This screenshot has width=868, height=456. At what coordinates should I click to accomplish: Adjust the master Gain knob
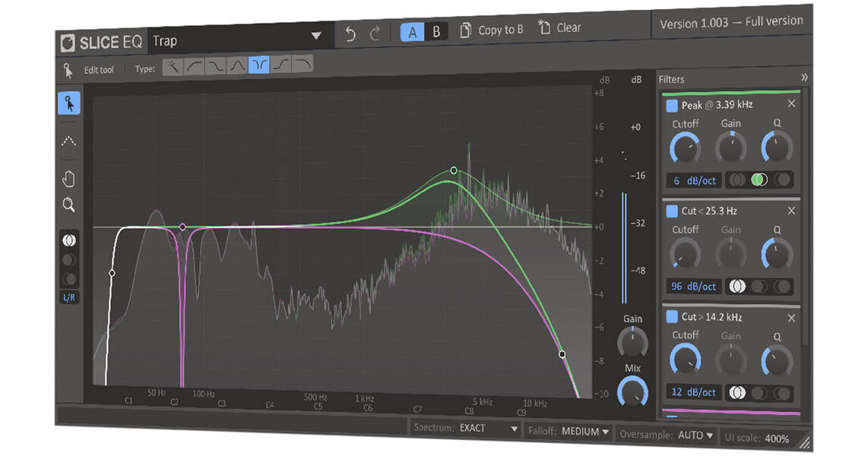pyautogui.click(x=633, y=344)
